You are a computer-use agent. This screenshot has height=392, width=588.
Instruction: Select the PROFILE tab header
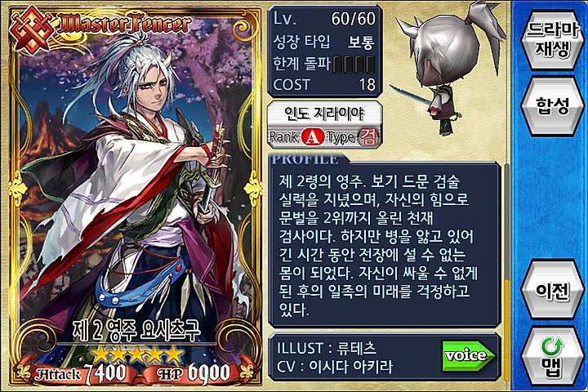click(x=305, y=159)
